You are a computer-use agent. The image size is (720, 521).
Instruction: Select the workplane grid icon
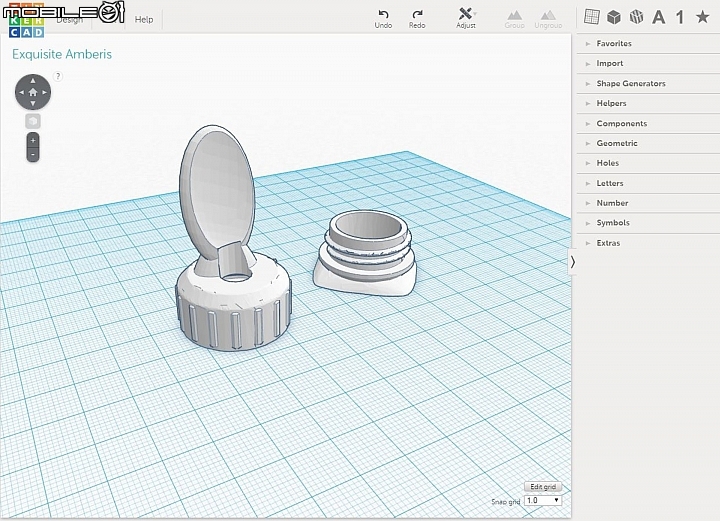click(x=592, y=17)
